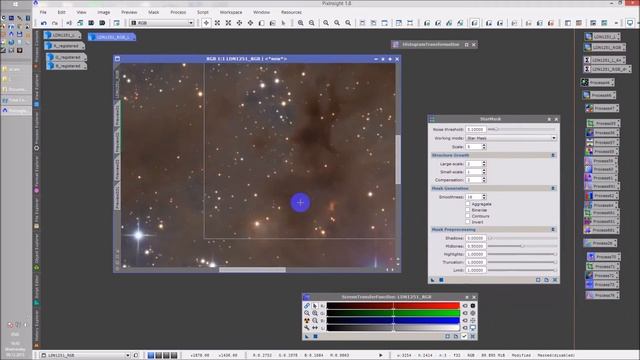Click the first Zoom In magnifier in the toolbar
This screenshot has height=360, width=640.
(301, 23)
